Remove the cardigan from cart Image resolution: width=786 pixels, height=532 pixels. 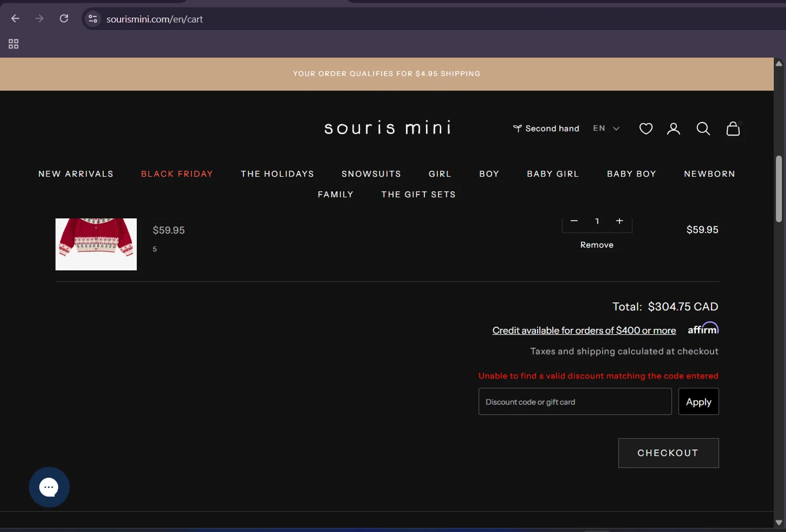pyautogui.click(x=597, y=245)
